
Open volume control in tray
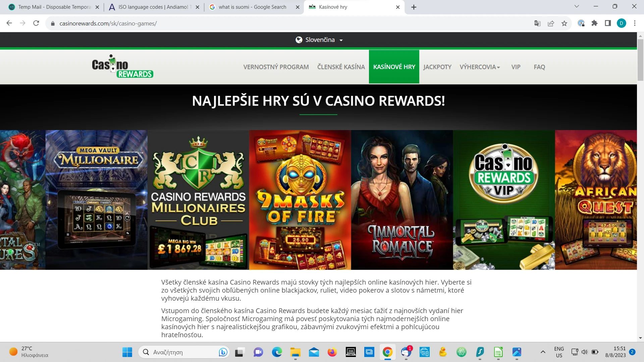pos(585,352)
